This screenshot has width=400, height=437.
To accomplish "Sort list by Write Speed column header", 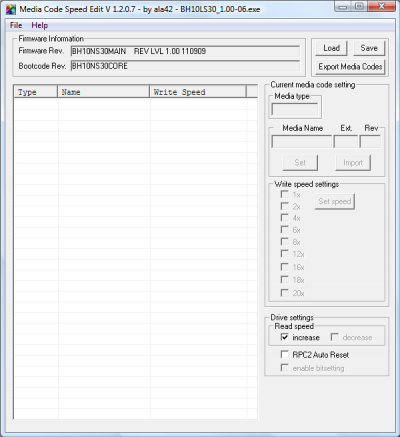I will [x=198, y=92].
